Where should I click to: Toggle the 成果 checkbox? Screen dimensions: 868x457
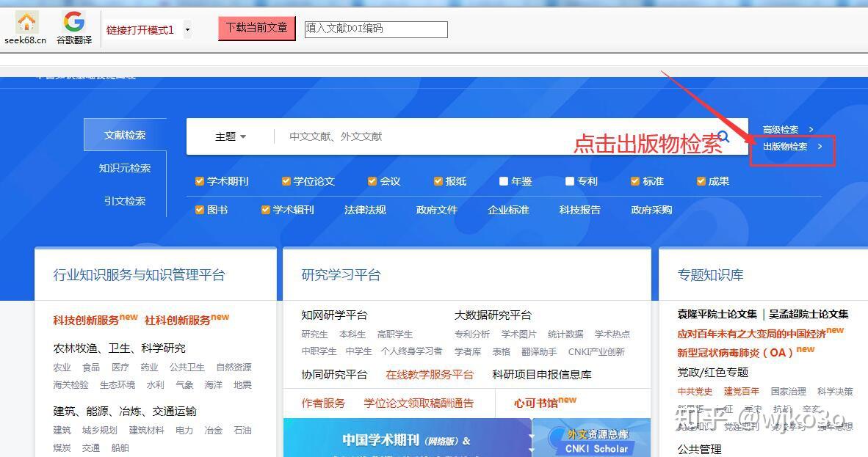coord(701,181)
